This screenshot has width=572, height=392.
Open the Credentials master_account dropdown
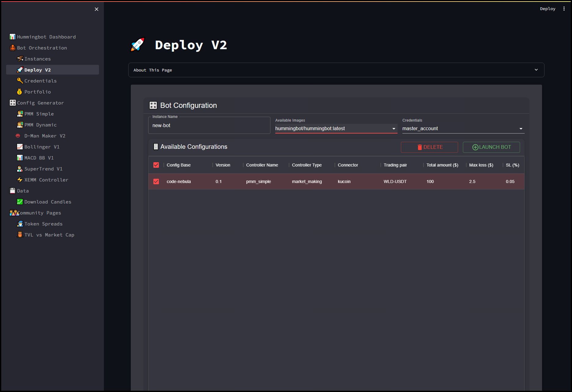(521, 128)
